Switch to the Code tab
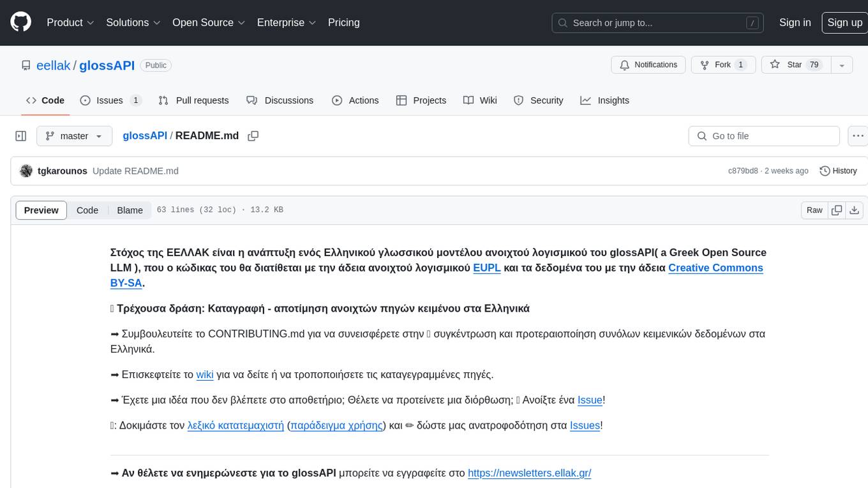868x488 pixels. pos(45,100)
